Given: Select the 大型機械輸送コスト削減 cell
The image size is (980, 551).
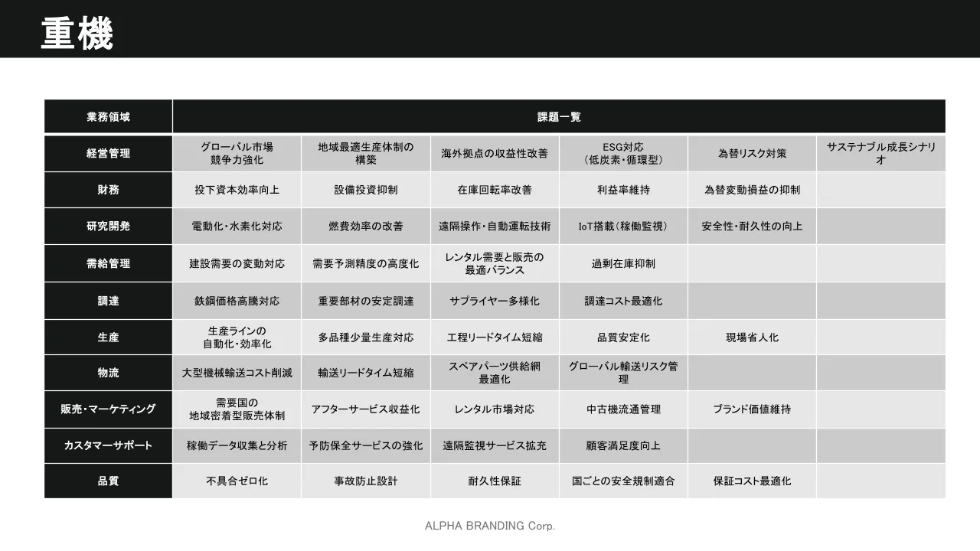Looking at the screenshot, I should click(237, 373).
